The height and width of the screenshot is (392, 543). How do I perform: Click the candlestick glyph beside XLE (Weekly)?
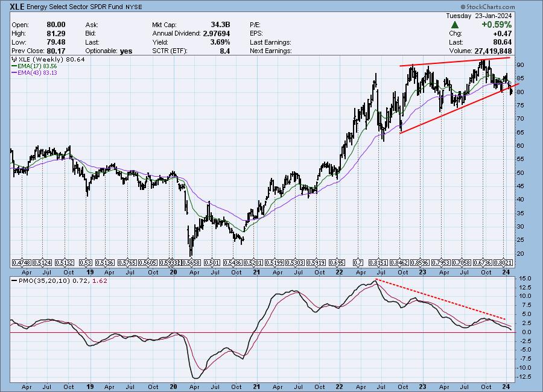(x=14, y=60)
